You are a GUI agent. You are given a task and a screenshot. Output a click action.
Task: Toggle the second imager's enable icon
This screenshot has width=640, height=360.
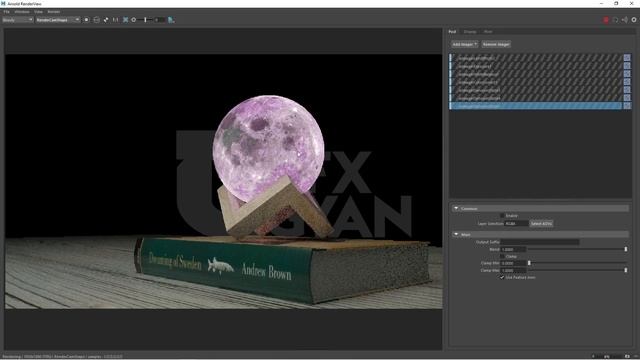pos(627,66)
